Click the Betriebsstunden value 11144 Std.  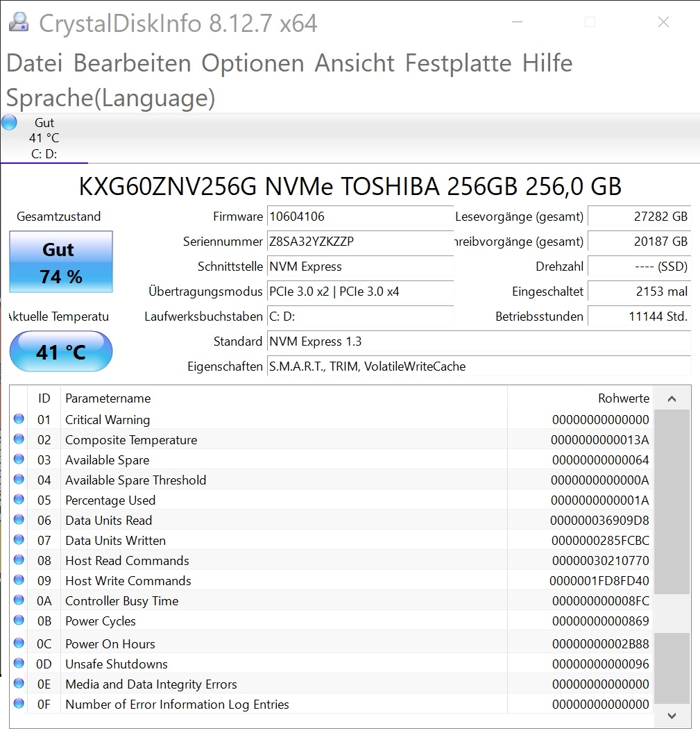(639, 317)
